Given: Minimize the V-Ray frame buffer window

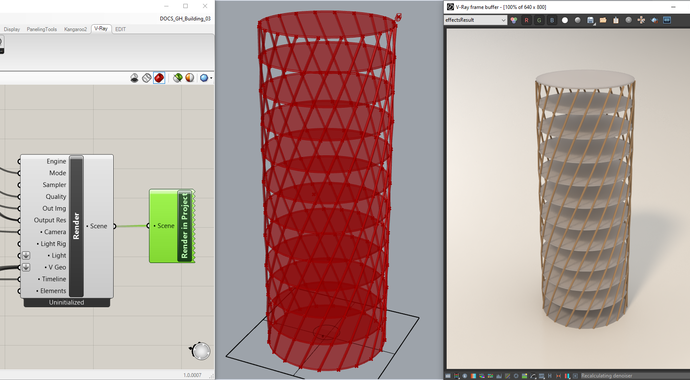Looking at the screenshot, I should (673, 7).
